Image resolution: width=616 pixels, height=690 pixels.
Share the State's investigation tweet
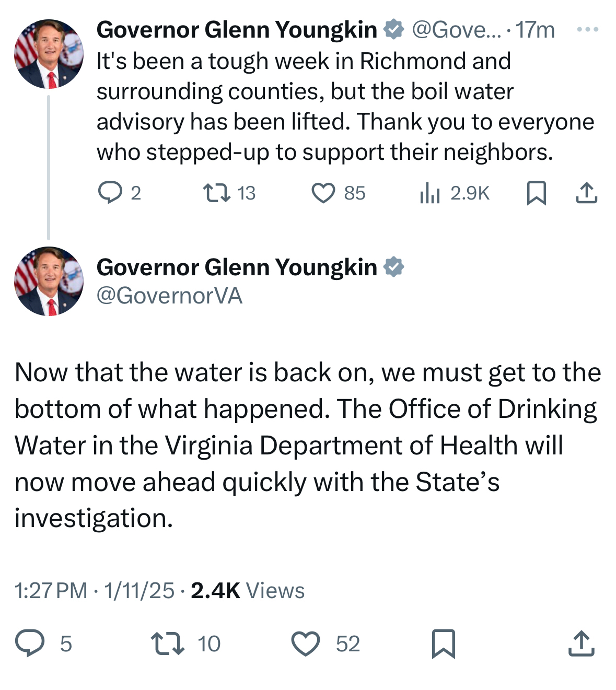click(581, 643)
